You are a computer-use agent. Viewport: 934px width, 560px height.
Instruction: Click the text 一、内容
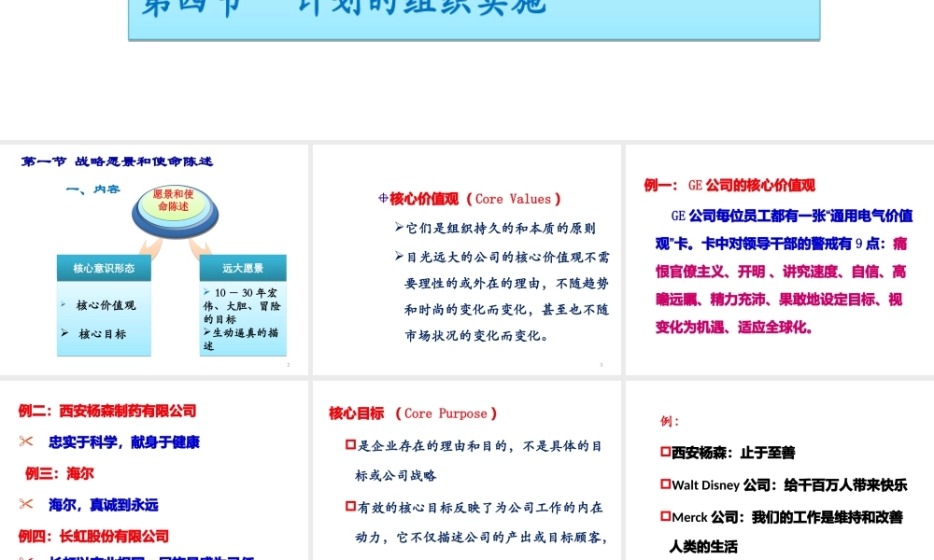coord(92,189)
